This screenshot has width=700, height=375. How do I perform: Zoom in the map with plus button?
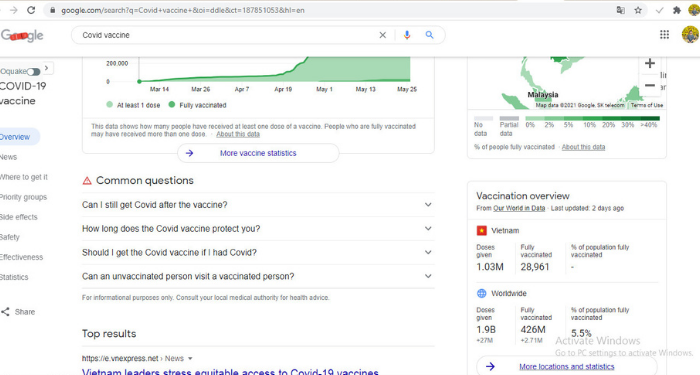point(650,63)
